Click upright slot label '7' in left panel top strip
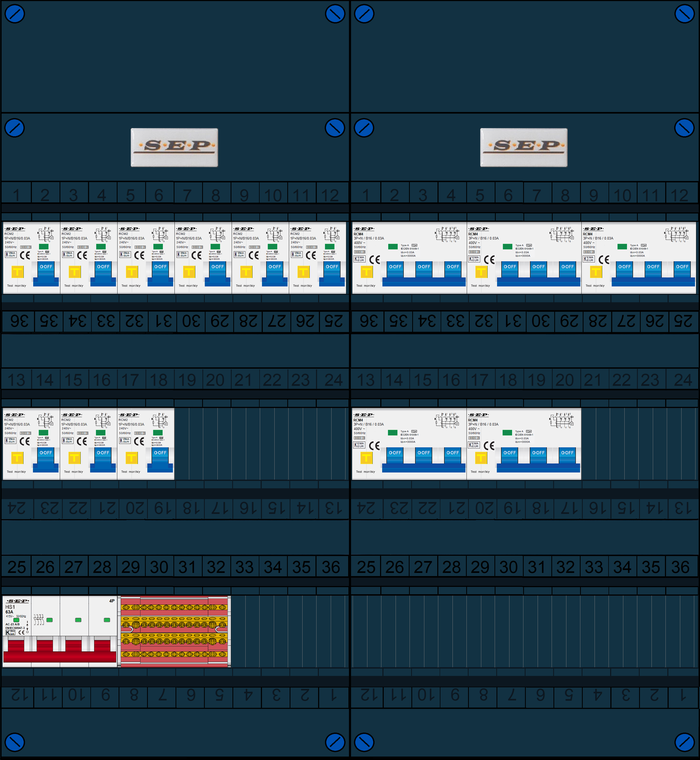 187,195
